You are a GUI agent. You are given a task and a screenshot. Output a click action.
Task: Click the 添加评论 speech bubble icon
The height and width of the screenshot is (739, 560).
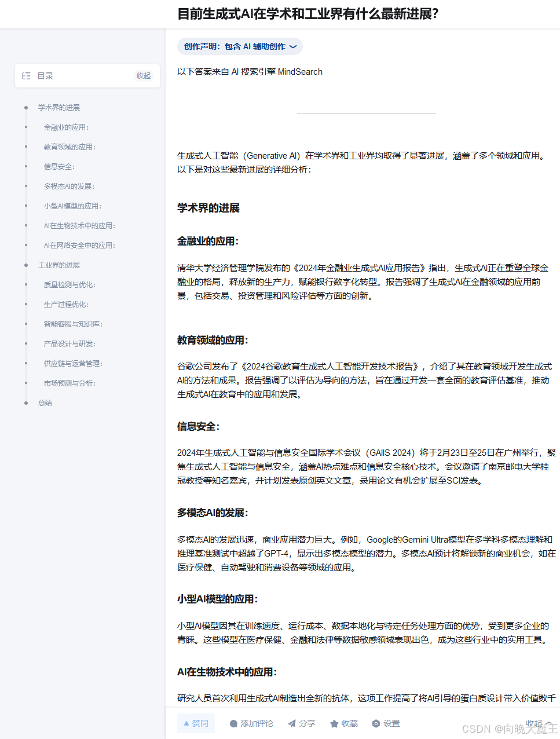[x=233, y=723]
